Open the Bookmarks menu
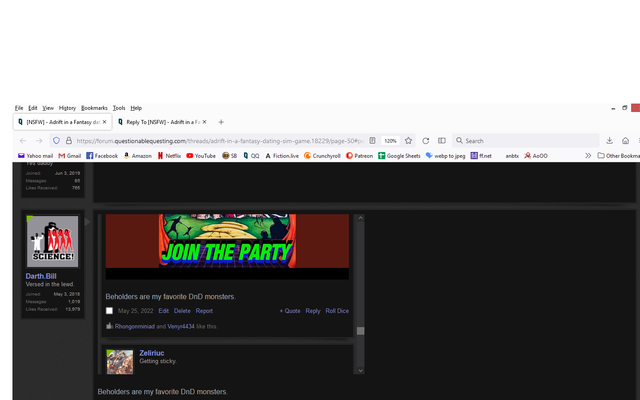The height and width of the screenshot is (400, 640). pos(94,108)
